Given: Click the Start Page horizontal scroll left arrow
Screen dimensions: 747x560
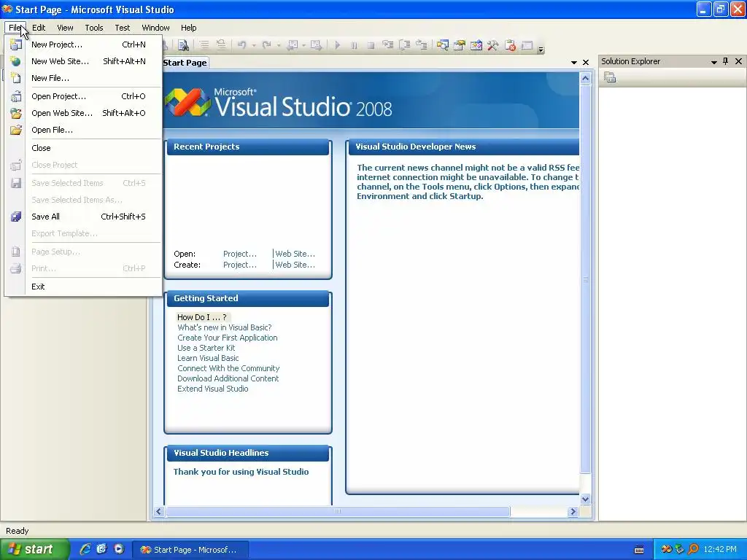Looking at the screenshot, I should pyautogui.click(x=159, y=511).
